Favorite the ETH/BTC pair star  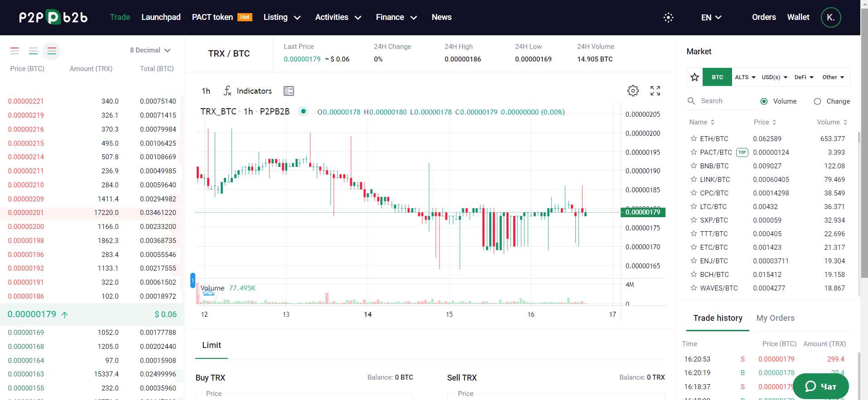pyautogui.click(x=694, y=138)
